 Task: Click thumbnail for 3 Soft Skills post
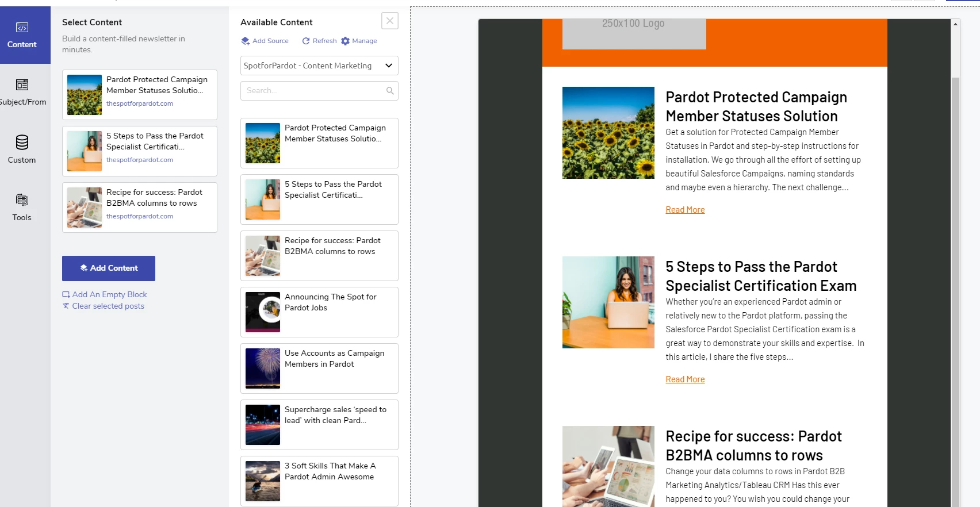point(263,481)
